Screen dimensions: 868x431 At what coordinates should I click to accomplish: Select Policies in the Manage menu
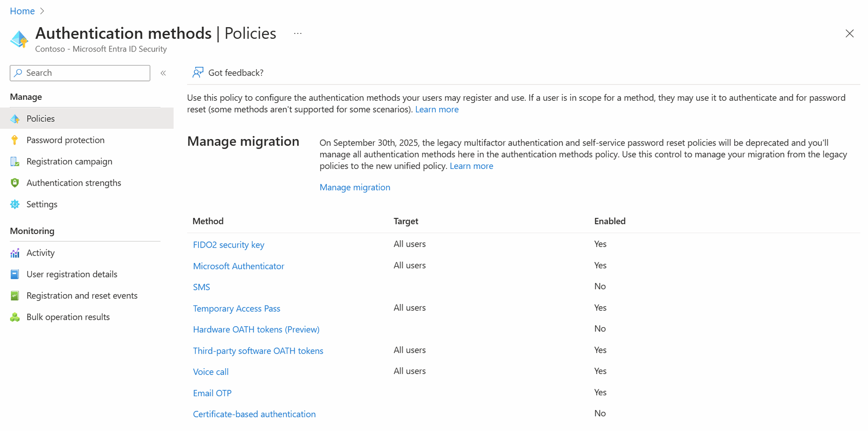click(41, 118)
